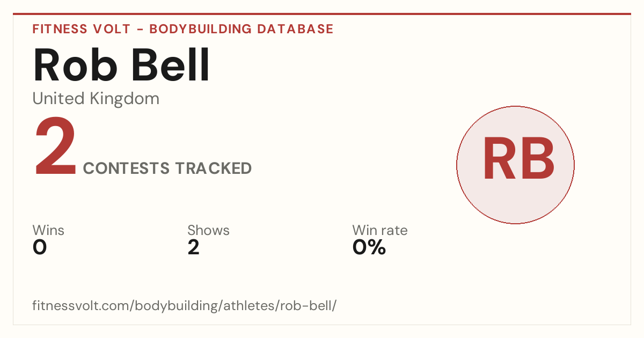The image size is (644, 338).
Task: Click the RB avatar circle
Action: (x=515, y=165)
